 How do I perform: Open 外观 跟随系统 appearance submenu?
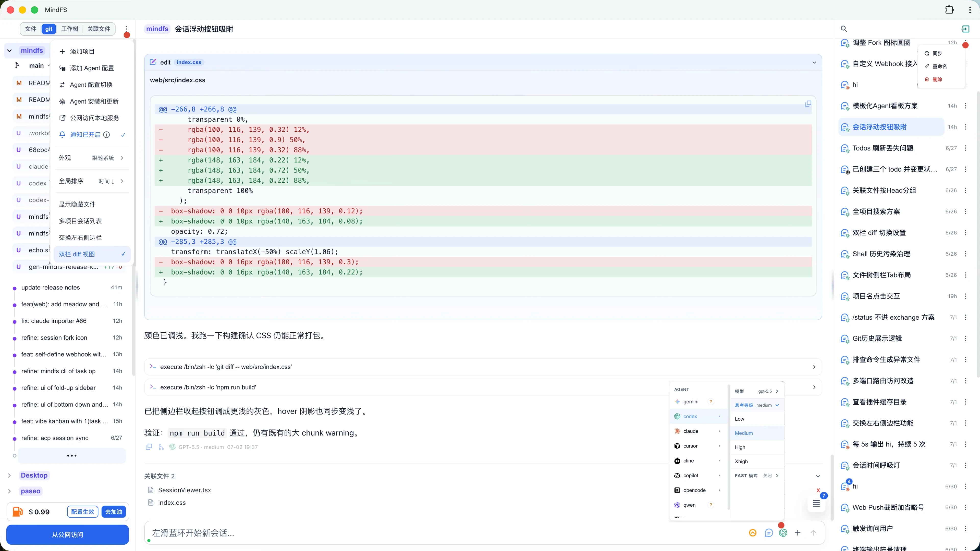(x=92, y=158)
